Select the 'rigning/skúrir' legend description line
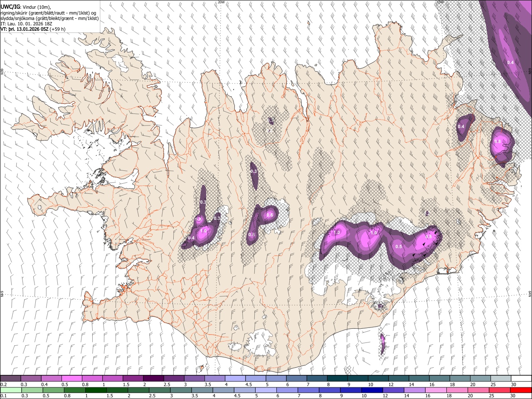 click(x=49, y=13)
